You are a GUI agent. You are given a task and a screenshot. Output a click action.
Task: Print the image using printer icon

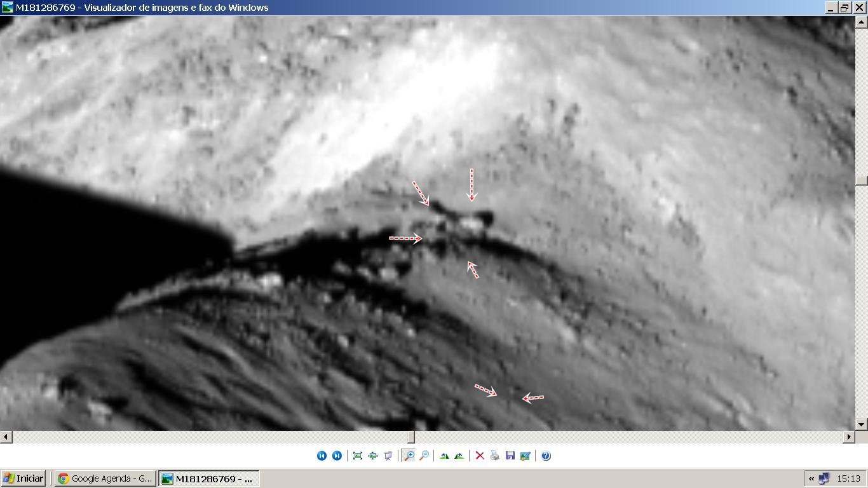(x=495, y=456)
